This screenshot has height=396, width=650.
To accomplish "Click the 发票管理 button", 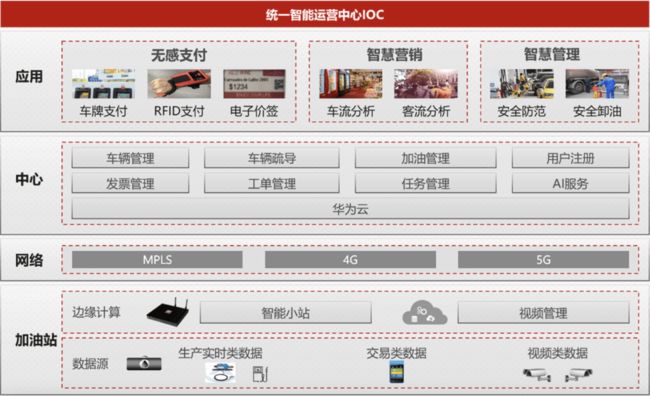I will [x=130, y=183].
